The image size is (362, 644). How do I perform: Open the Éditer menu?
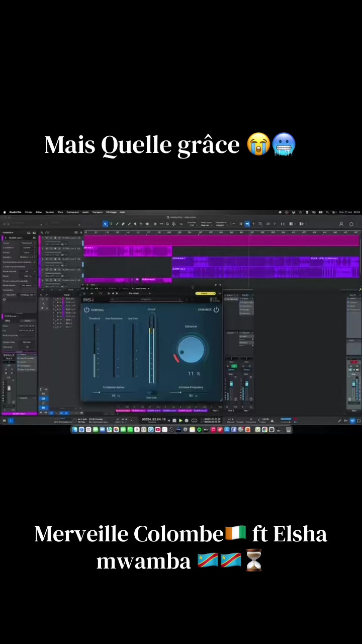39,212
